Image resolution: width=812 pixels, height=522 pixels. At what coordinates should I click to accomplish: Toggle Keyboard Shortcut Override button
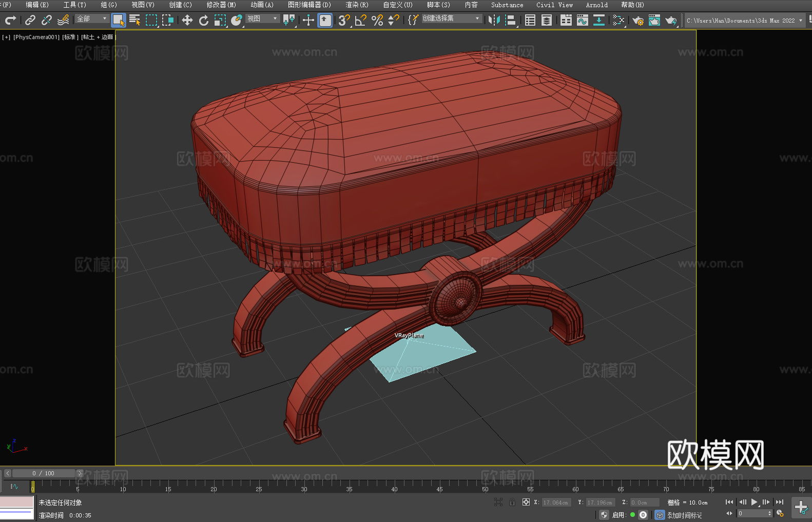click(325, 20)
